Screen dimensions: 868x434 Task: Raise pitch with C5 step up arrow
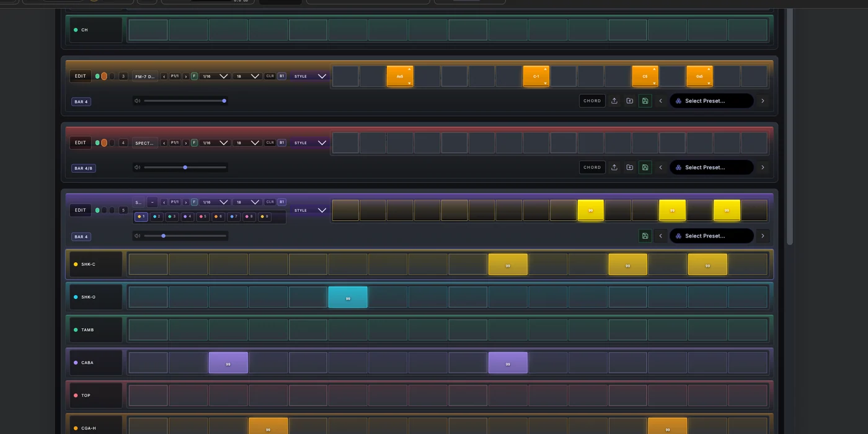(654, 69)
